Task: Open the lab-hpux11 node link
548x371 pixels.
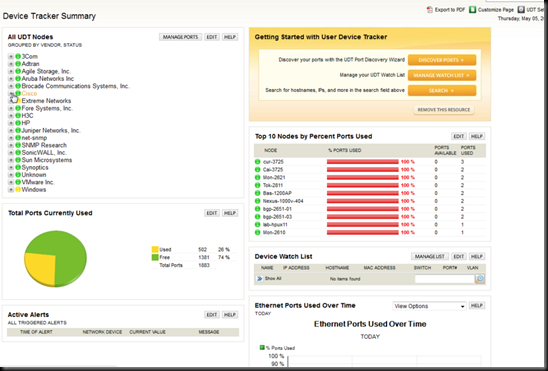Action: coord(275,225)
